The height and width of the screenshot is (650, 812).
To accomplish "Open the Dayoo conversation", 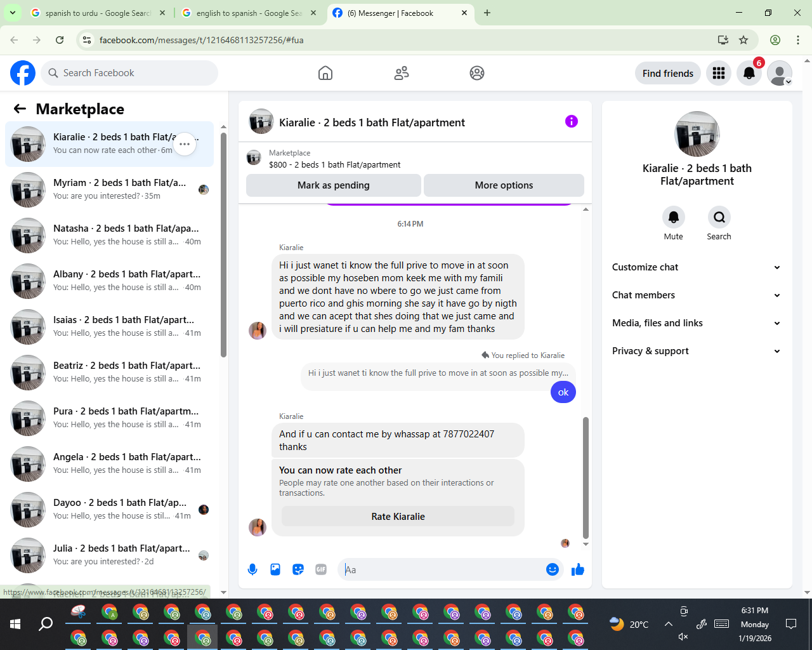I will pyautogui.click(x=109, y=509).
